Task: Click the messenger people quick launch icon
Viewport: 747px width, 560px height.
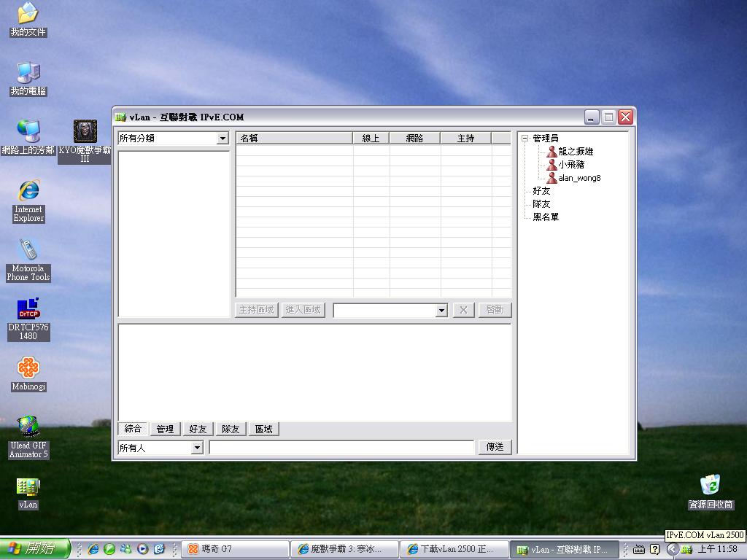Action: 125,549
